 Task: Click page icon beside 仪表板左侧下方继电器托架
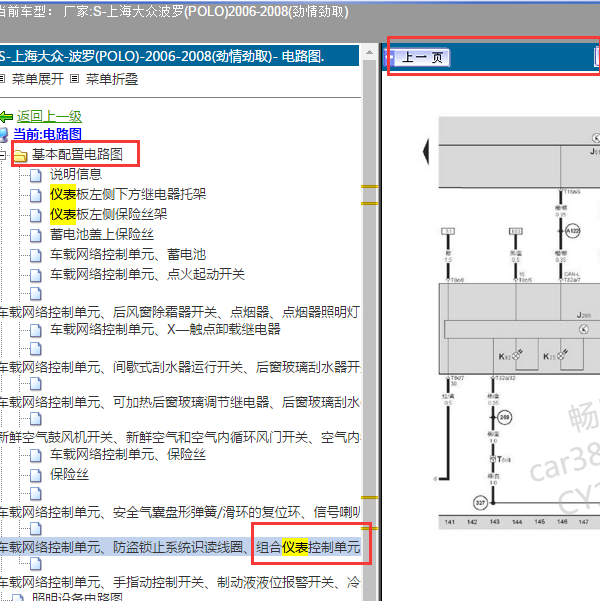(x=36, y=195)
